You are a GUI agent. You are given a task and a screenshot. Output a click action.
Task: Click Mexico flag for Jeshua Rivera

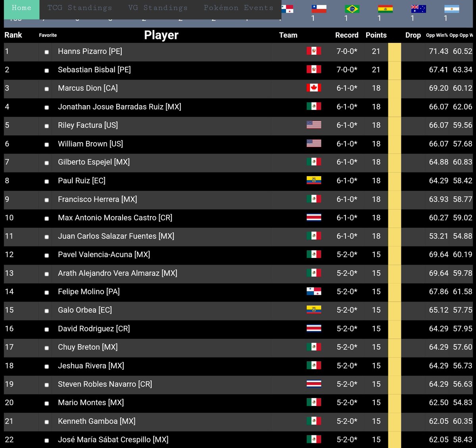point(314,365)
